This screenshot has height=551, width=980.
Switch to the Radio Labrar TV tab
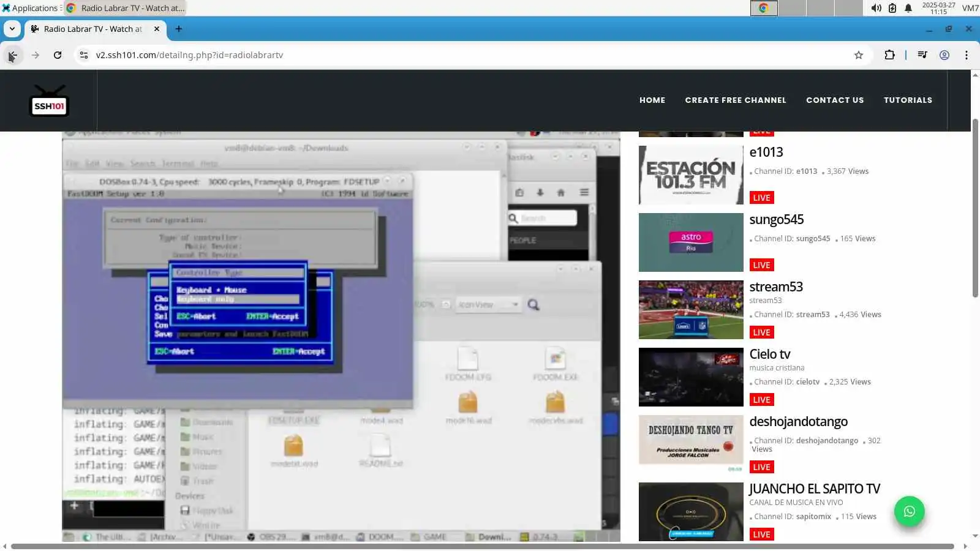click(95, 29)
